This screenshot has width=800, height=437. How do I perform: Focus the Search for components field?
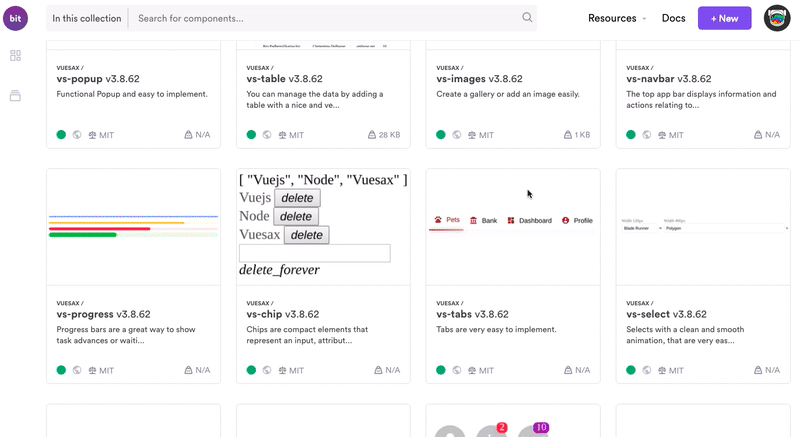[327, 18]
